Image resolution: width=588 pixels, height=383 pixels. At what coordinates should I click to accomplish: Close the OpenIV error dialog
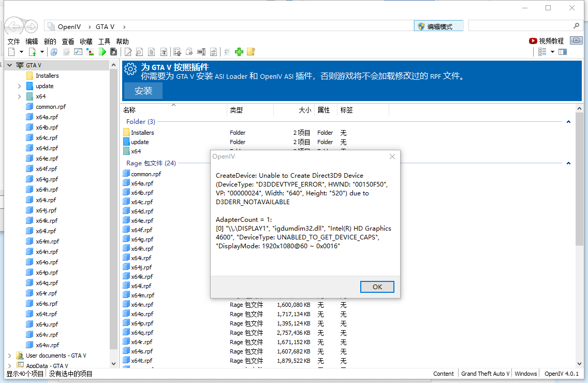pyautogui.click(x=392, y=157)
